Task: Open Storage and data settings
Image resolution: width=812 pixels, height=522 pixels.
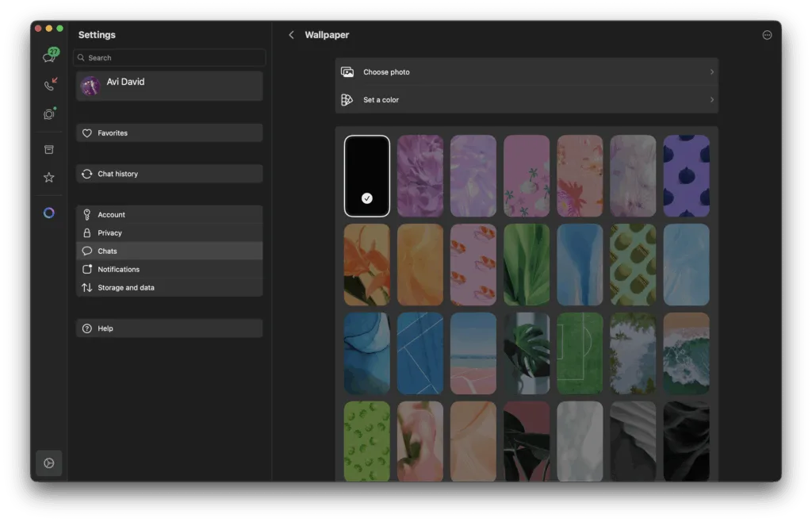Action: (x=170, y=287)
